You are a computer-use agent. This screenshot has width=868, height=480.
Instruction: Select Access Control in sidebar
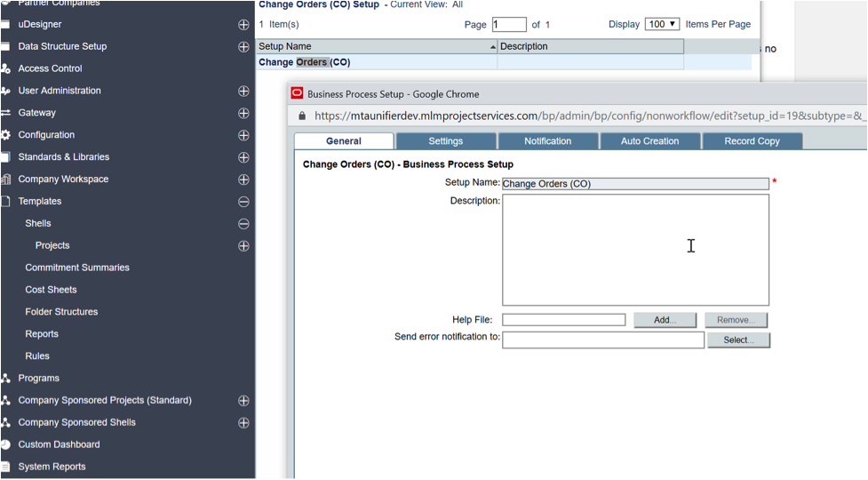coord(50,68)
